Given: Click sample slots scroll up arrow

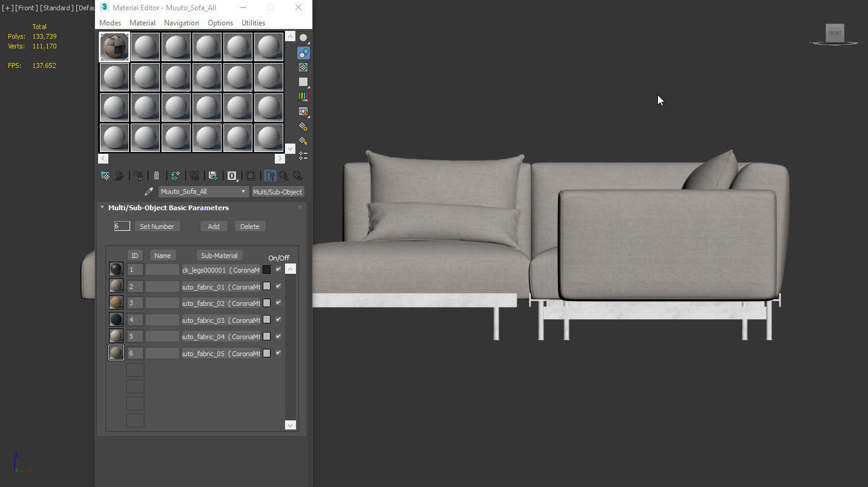Looking at the screenshot, I should (x=290, y=36).
